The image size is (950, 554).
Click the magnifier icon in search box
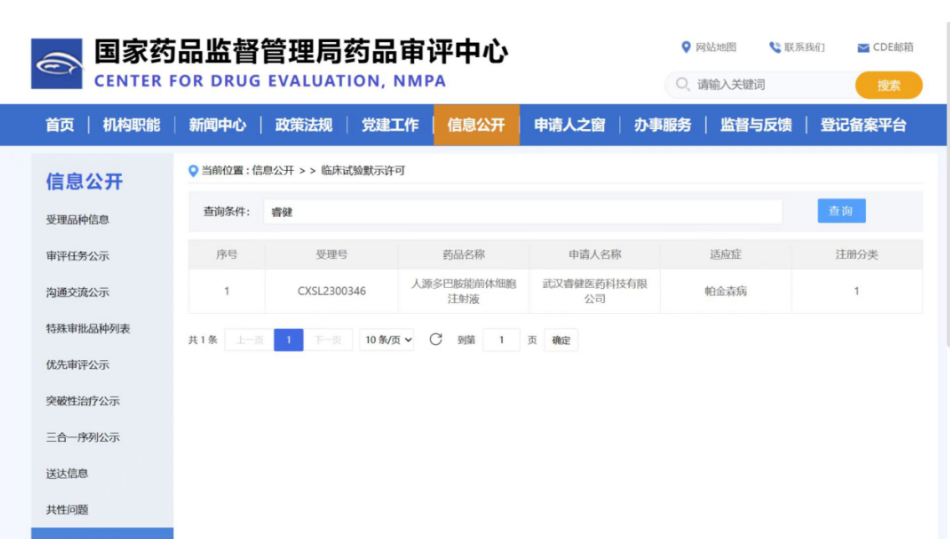[x=683, y=85]
